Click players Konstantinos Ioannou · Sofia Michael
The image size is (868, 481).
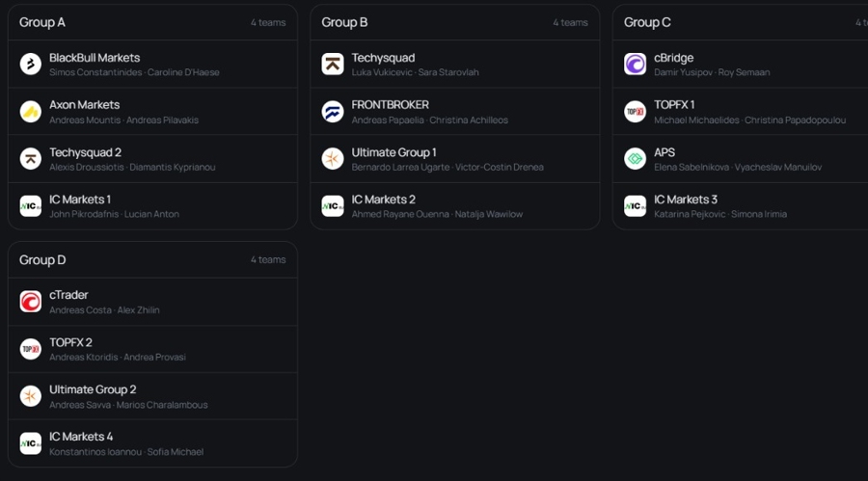tap(126, 452)
